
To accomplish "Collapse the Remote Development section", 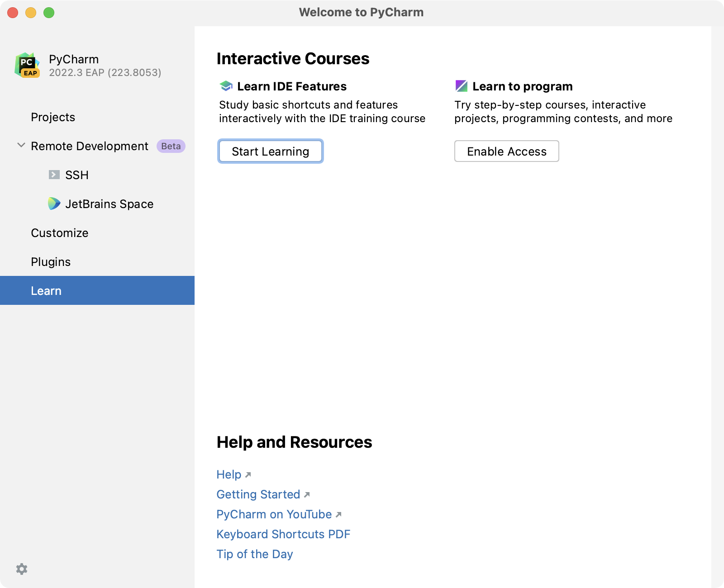I will (x=20, y=146).
